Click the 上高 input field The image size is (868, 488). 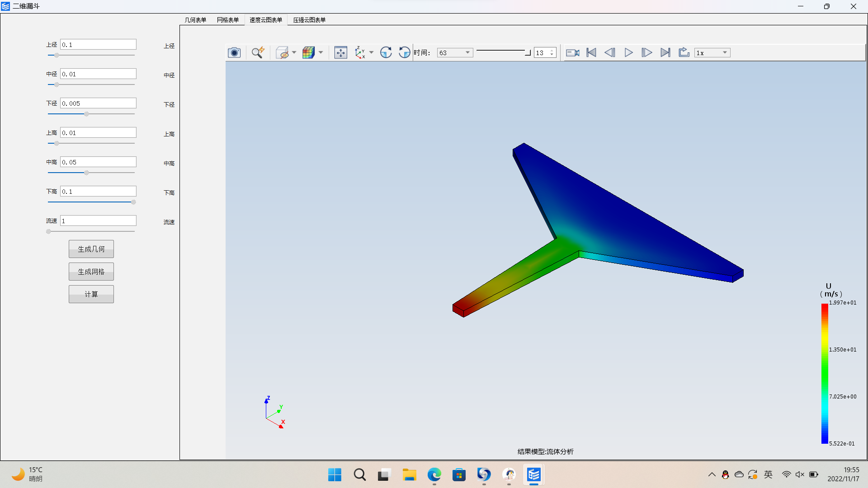point(98,132)
